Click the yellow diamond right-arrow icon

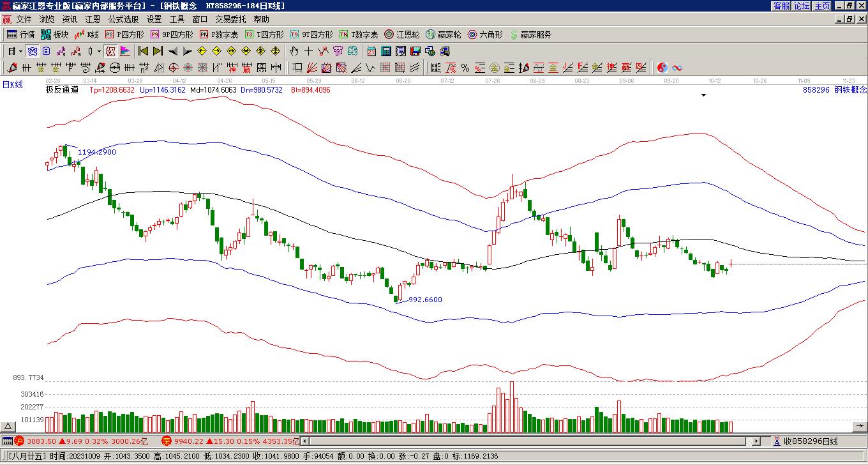point(216,51)
